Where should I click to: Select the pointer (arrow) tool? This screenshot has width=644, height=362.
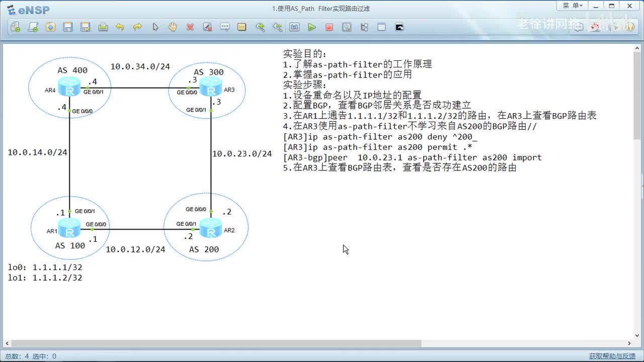[155, 27]
